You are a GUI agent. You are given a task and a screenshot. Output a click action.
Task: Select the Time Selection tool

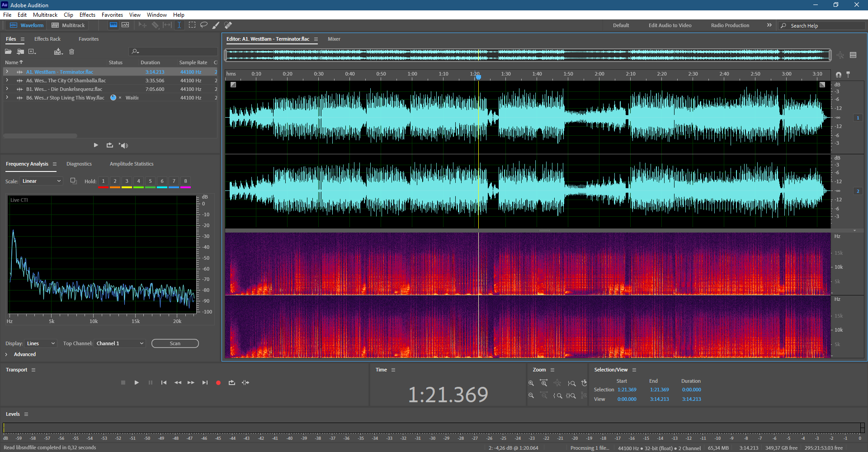(x=179, y=25)
